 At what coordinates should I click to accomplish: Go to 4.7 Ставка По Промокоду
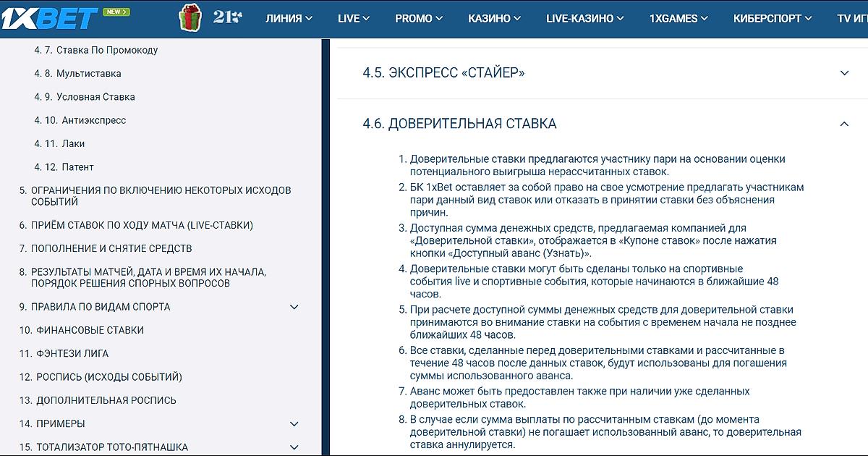point(96,50)
